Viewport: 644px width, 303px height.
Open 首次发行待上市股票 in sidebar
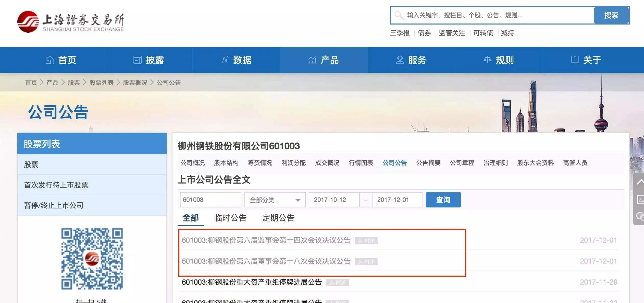click(56, 185)
